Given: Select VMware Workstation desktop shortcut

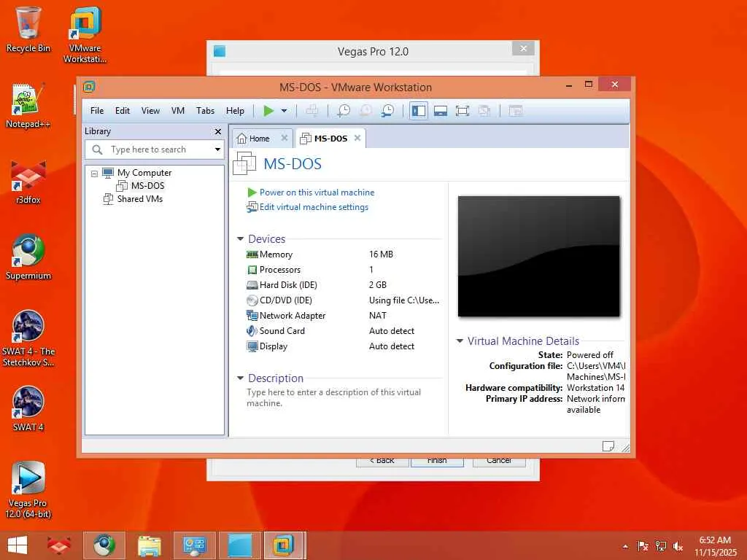Looking at the screenshot, I should click(x=85, y=35).
